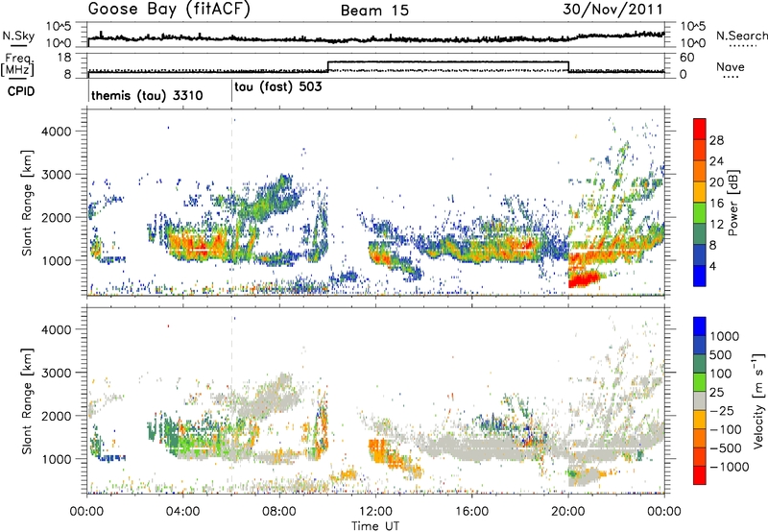Click the gray band of velocity colorbar
Screen dimensions: 768x532
(700, 400)
